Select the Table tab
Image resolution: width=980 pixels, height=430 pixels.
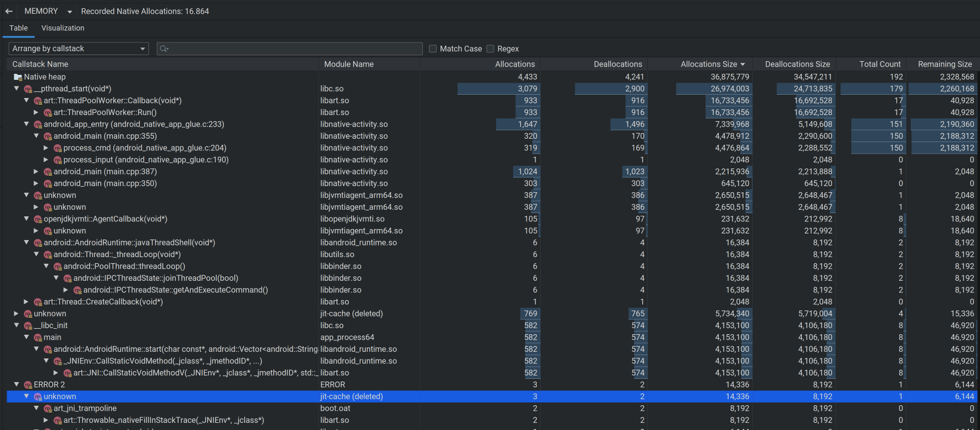[18, 28]
